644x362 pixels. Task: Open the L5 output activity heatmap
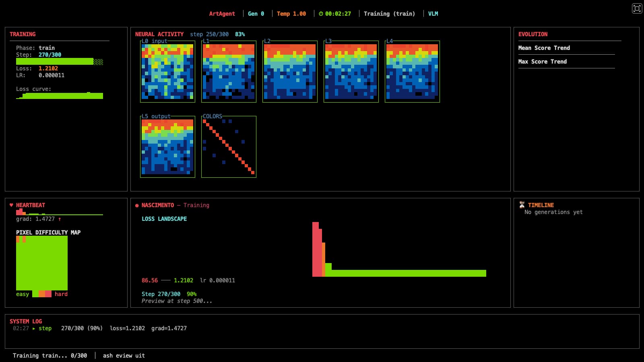167,147
